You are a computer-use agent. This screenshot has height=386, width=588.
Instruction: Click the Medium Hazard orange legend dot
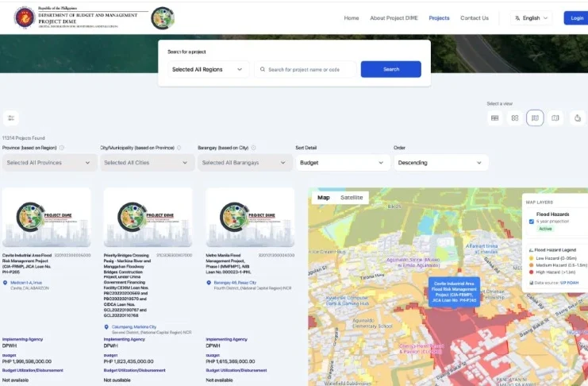pos(531,265)
